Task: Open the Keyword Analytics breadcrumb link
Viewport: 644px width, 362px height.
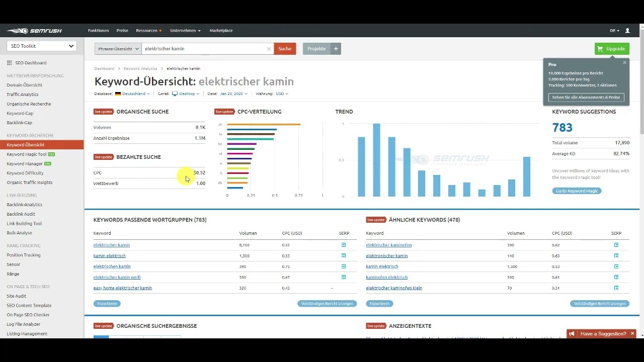Action: (x=140, y=68)
